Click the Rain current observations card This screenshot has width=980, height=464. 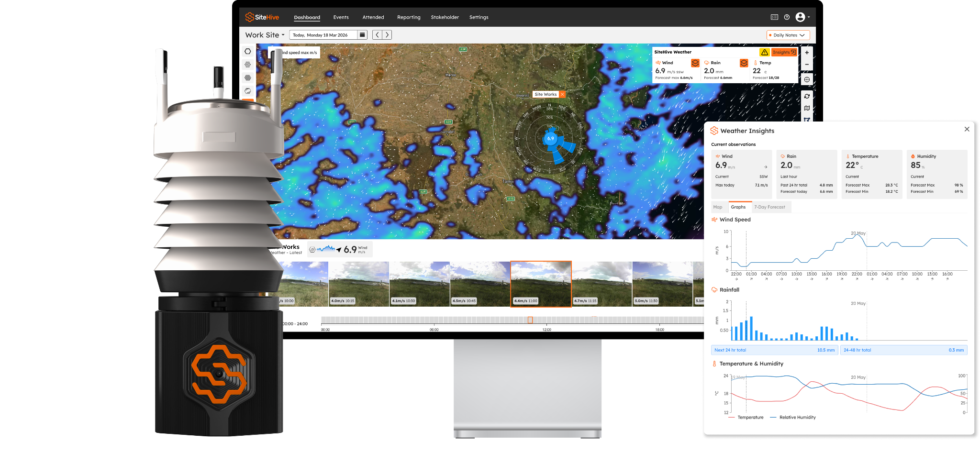(x=806, y=174)
